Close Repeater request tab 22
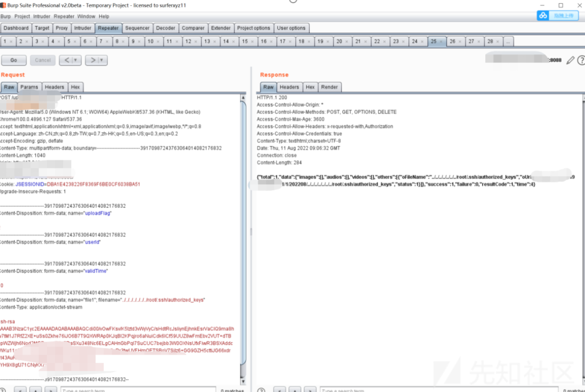585x392 pixels. (x=385, y=42)
